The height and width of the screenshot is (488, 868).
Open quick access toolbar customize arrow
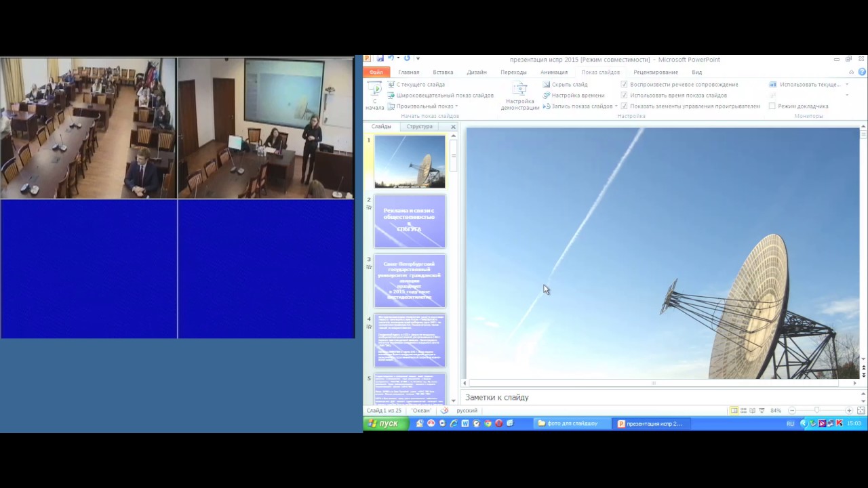coord(418,59)
